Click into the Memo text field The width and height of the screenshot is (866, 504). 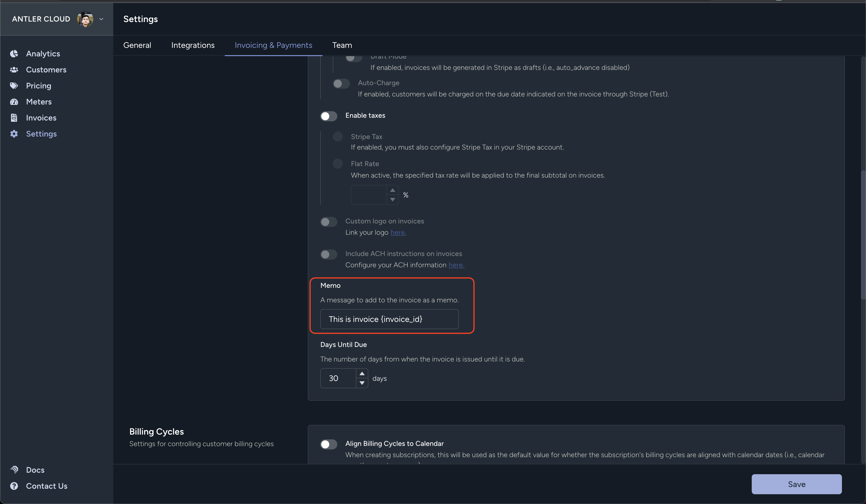tap(389, 319)
